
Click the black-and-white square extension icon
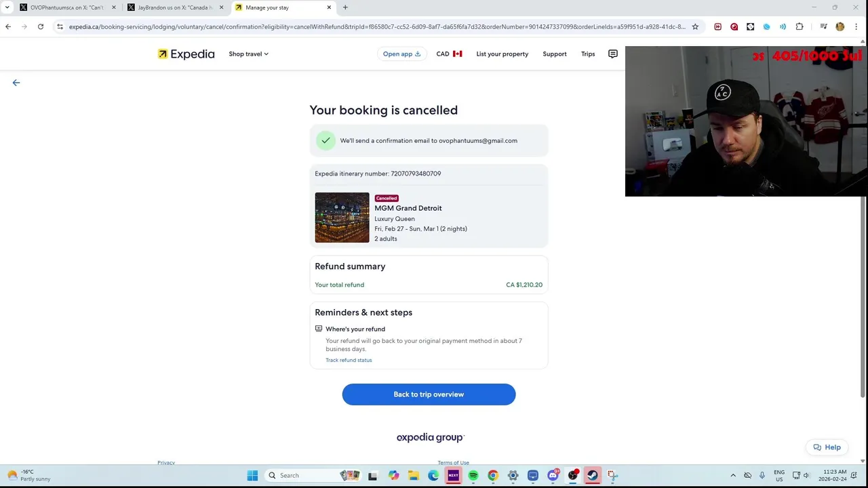tap(750, 26)
